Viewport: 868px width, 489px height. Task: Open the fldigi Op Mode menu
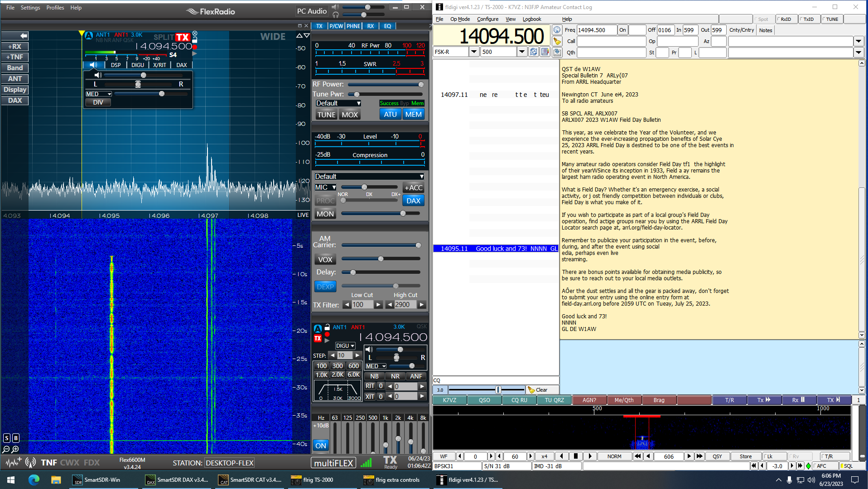(x=460, y=19)
